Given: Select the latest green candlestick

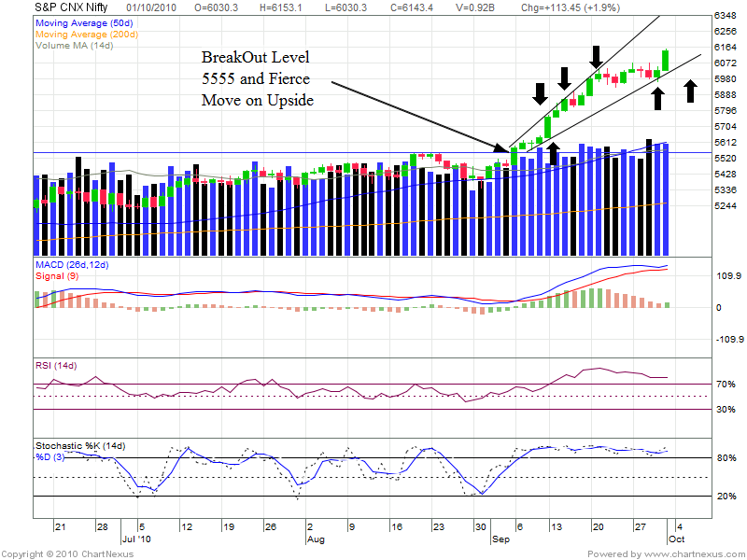Looking at the screenshot, I should [666, 61].
